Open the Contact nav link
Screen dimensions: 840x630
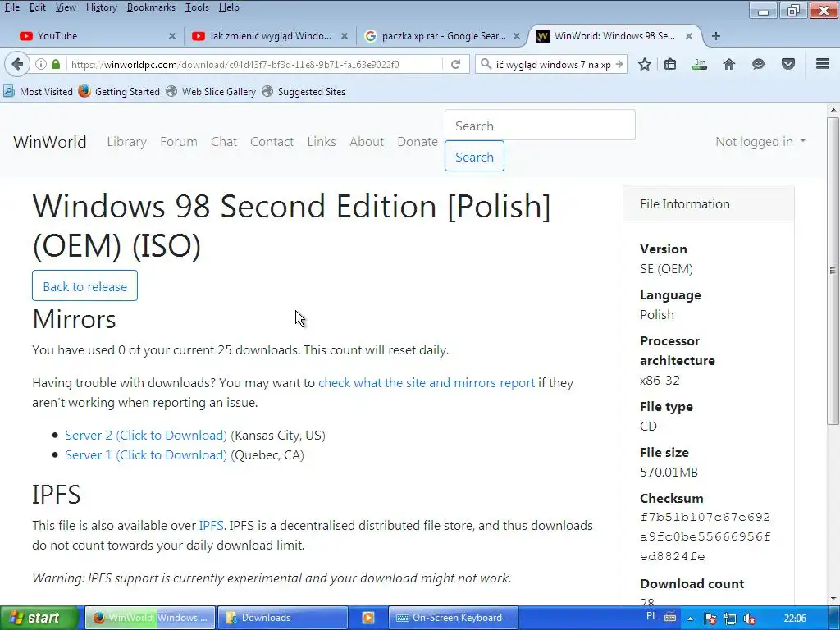click(272, 142)
